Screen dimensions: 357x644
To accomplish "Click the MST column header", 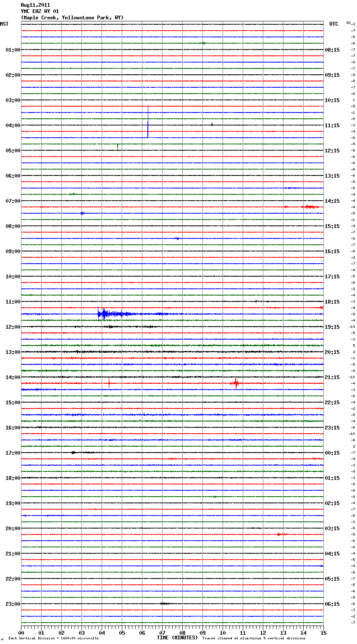I will pyautogui.click(x=4, y=24).
